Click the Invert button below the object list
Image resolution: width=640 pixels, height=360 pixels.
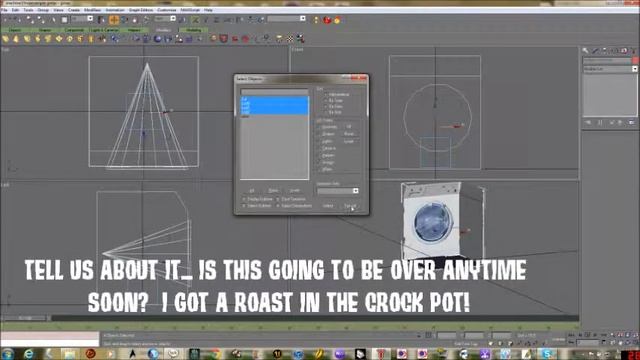click(295, 191)
